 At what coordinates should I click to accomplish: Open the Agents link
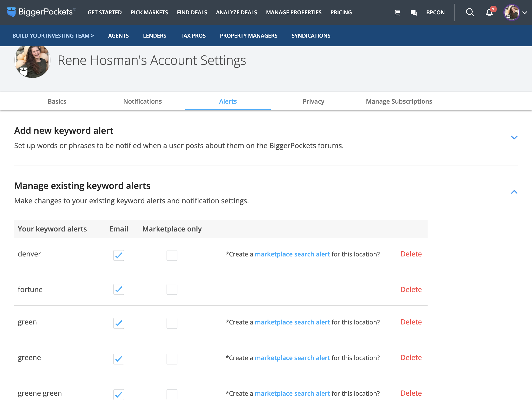point(118,36)
